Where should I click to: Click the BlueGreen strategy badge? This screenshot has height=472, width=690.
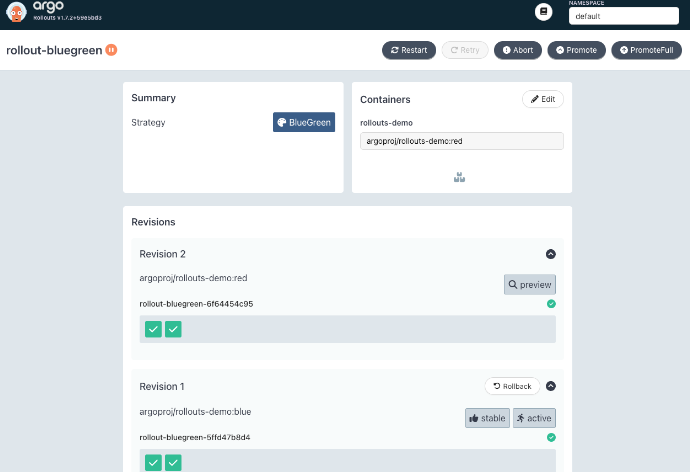[x=304, y=122]
